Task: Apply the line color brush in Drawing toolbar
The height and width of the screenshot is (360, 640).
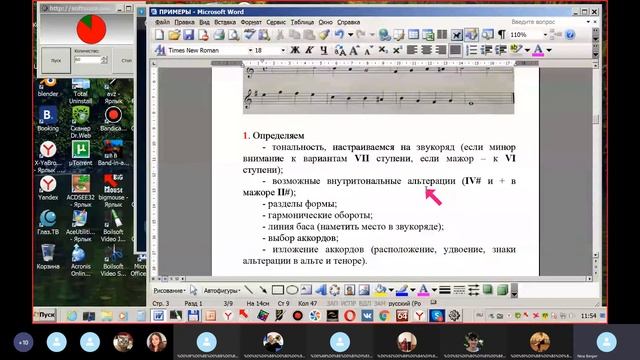Action: [x=402, y=290]
